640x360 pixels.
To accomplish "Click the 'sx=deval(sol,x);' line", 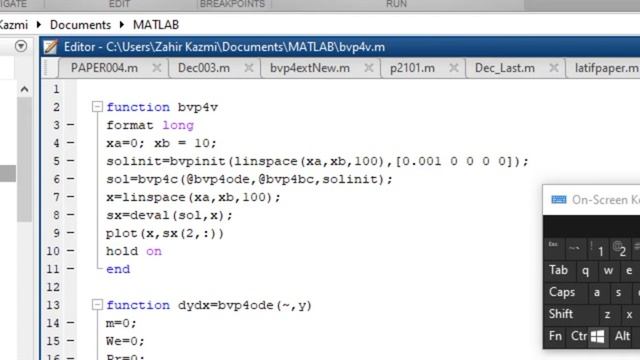I will [169, 215].
